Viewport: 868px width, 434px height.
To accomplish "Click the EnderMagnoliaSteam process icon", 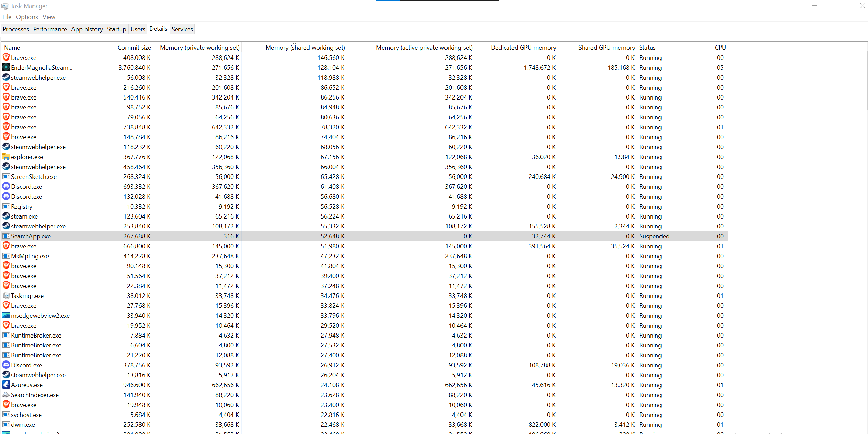I will tap(6, 67).
